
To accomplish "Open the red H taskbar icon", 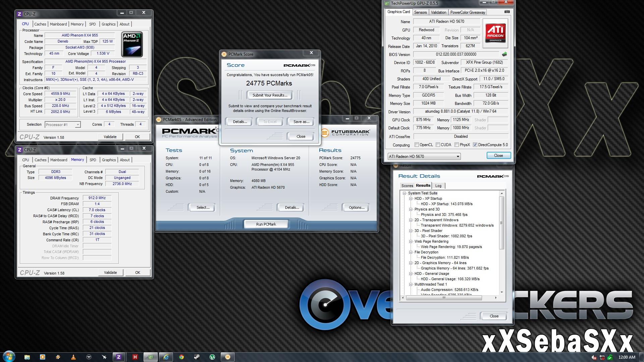I will [135, 357].
